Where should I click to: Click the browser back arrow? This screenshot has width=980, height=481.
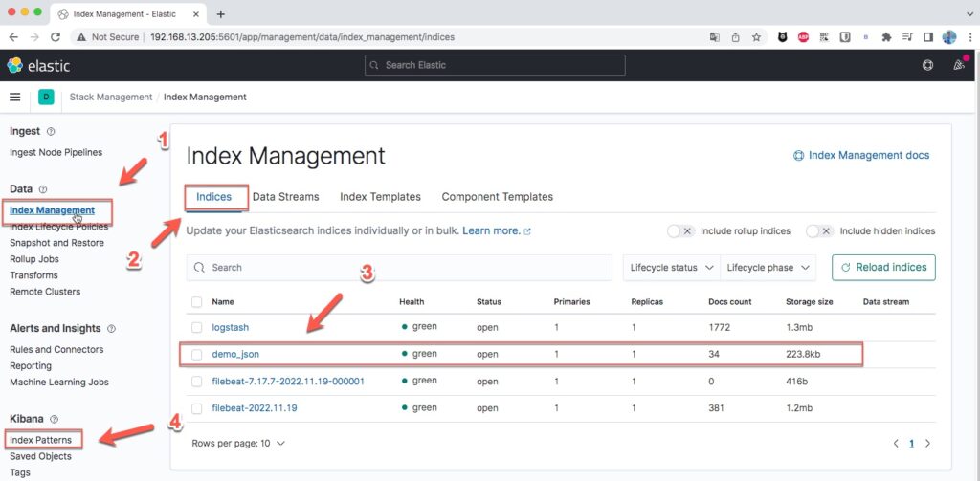tap(13, 37)
